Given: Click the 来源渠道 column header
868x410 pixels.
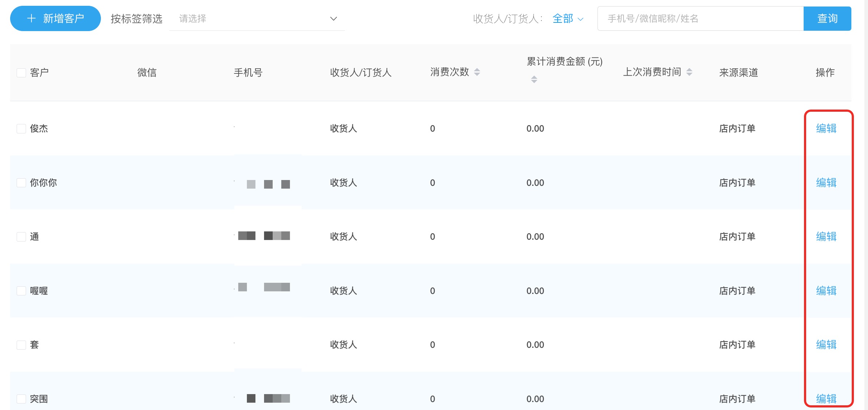Looking at the screenshot, I should [739, 73].
